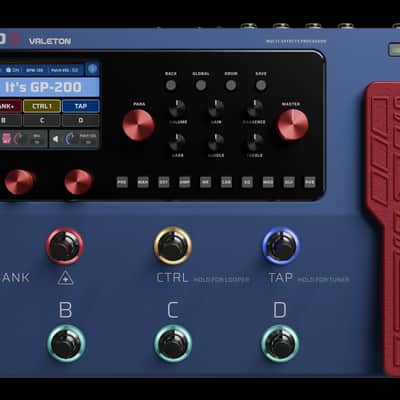Click the HOLD FOR LOOPER text
Screen dimensions: 400x400
click(x=221, y=280)
